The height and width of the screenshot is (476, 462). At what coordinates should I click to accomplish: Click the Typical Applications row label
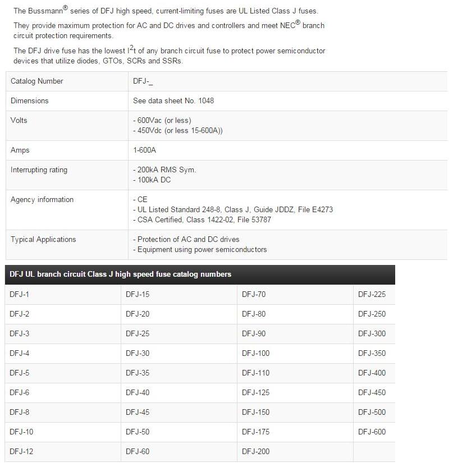[x=43, y=239]
